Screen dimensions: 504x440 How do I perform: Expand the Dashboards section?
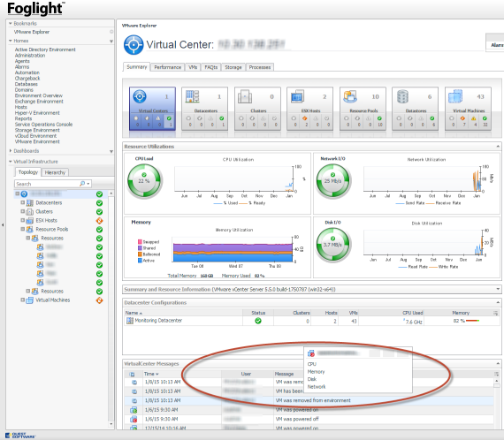(11, 150)
